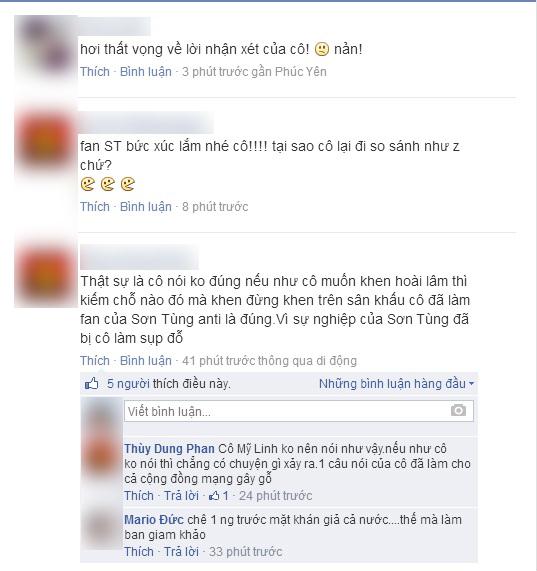Click the third pacman emoticon in second post

pos(128,184)
